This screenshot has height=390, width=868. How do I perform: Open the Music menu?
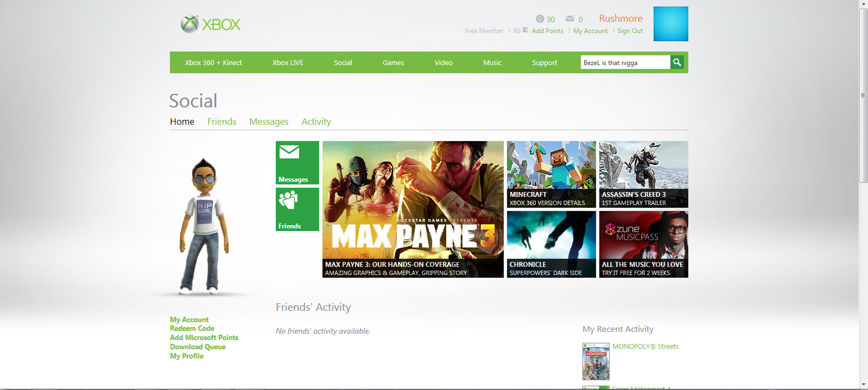pos(492,62)
